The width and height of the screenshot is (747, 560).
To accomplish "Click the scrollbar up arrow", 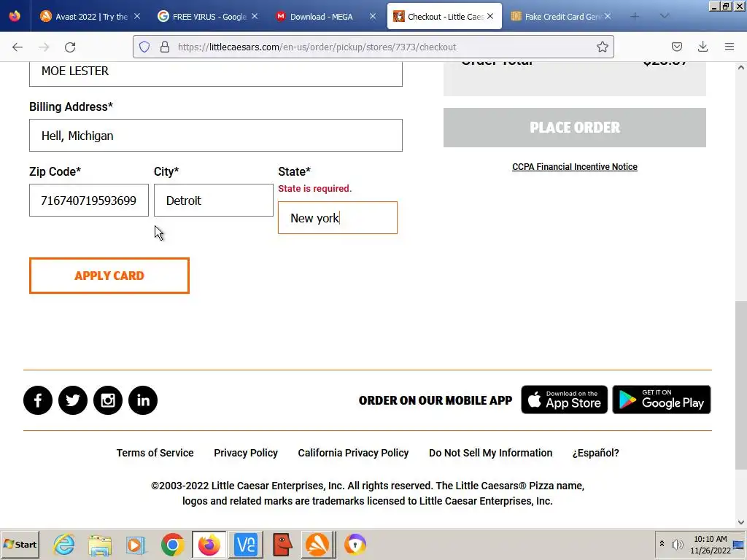I will 741,68.
